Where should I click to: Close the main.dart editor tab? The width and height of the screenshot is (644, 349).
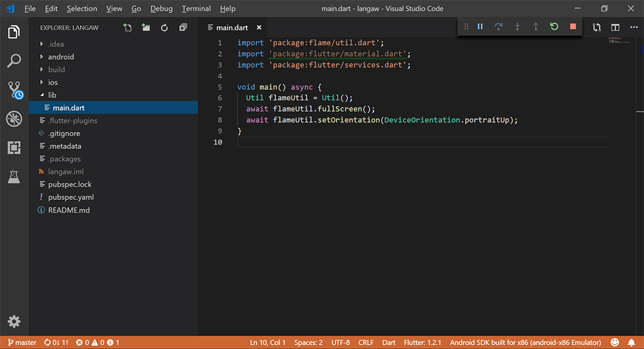pos(259,28)
